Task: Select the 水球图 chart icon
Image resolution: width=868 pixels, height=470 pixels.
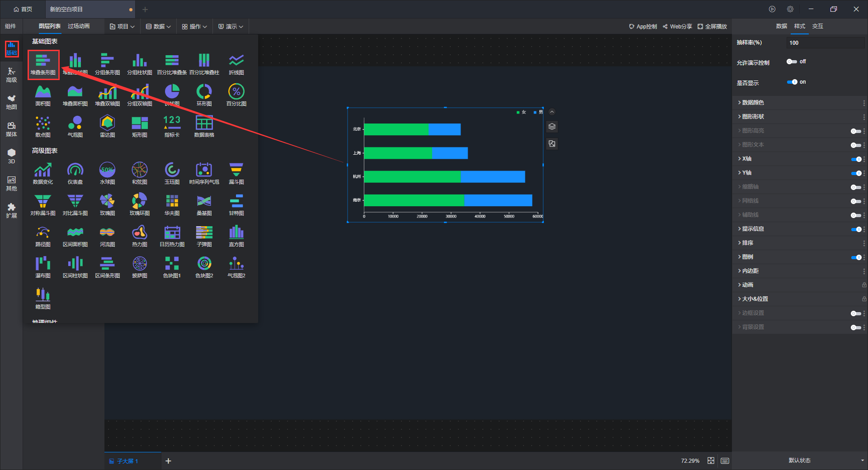Action: tap(107, 174)
